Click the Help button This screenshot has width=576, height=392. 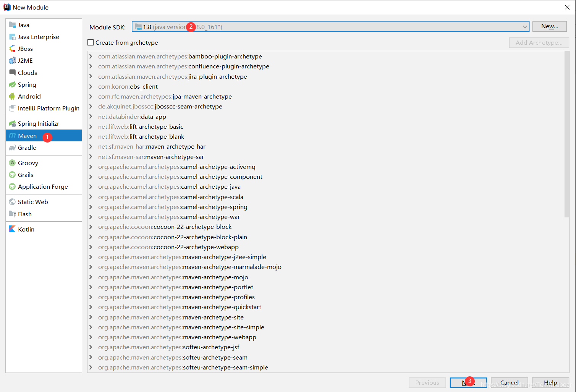550,382
